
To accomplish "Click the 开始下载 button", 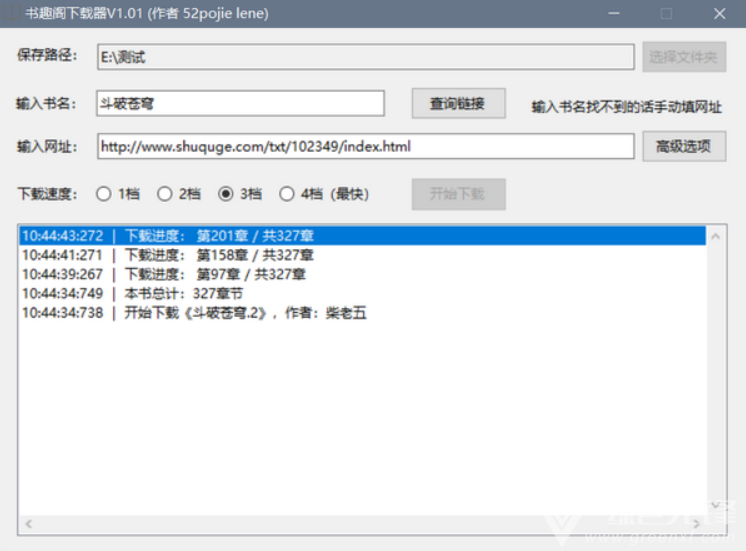I will (x=458, y=194).
